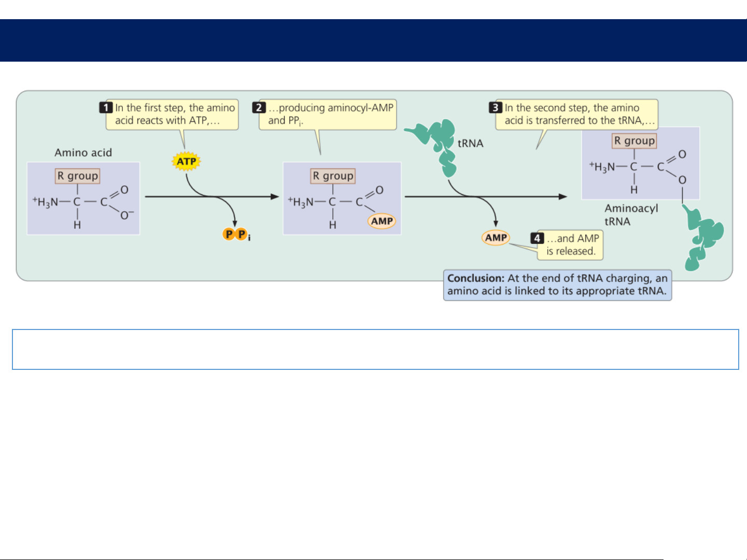Click the released AMP oval near step 4
Viewport: 747px width, 560px height.
[x=496, y=238]
